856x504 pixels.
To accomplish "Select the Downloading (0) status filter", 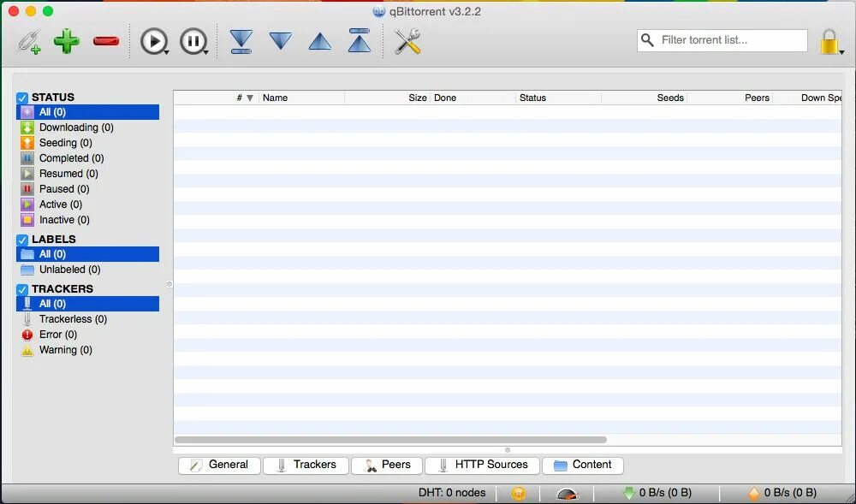I will [88, 127].
